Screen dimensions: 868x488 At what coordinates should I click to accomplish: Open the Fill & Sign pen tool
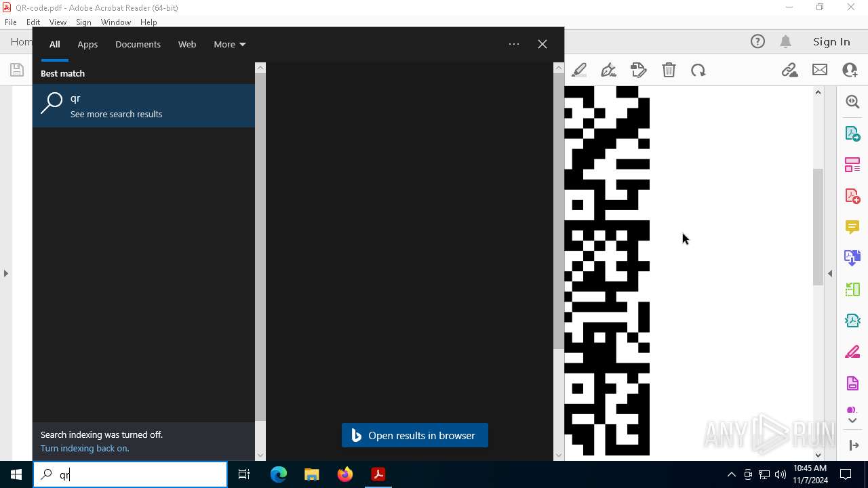[x=608, y=70]
